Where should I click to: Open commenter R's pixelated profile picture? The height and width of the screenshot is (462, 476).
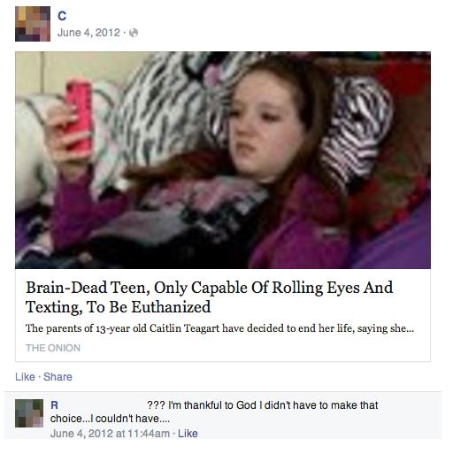(x=29, y=413)
